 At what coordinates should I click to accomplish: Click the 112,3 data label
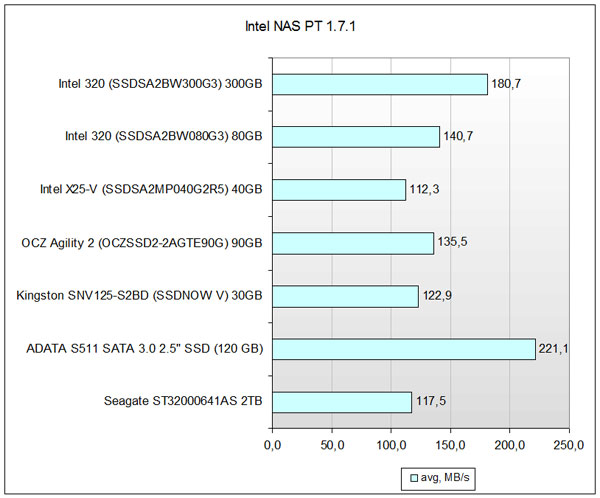(424, 189)
